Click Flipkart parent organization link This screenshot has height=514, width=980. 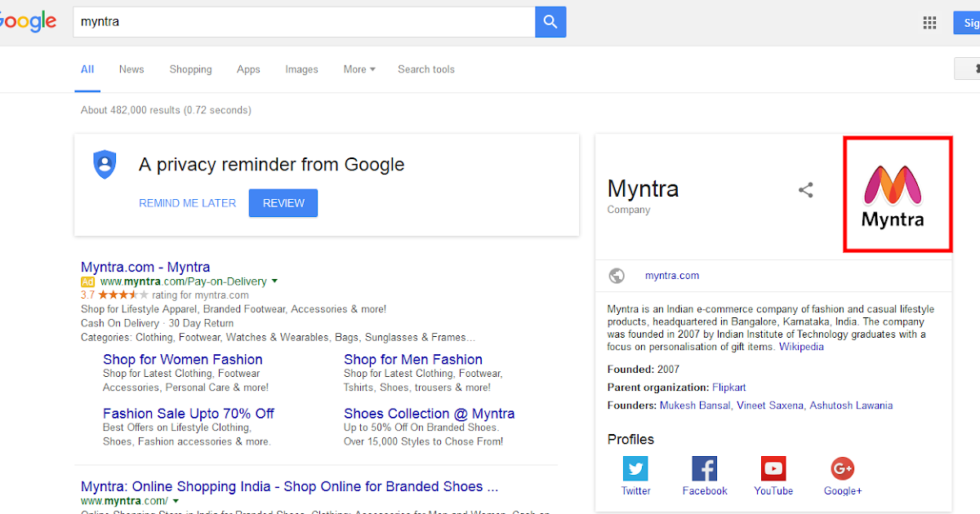(729, 388)
